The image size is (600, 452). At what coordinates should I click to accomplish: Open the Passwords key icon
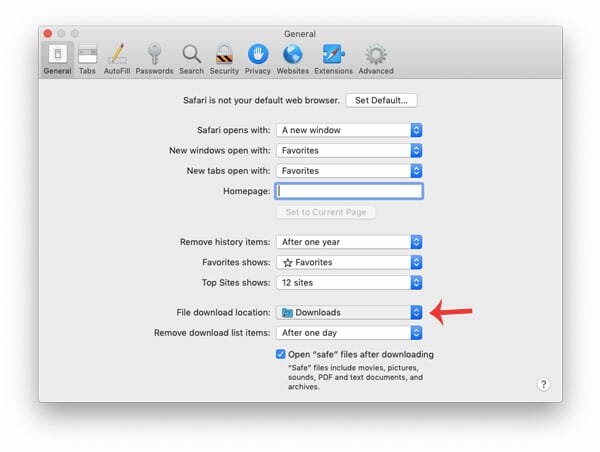pyautogui.click(x=154, y=59)
